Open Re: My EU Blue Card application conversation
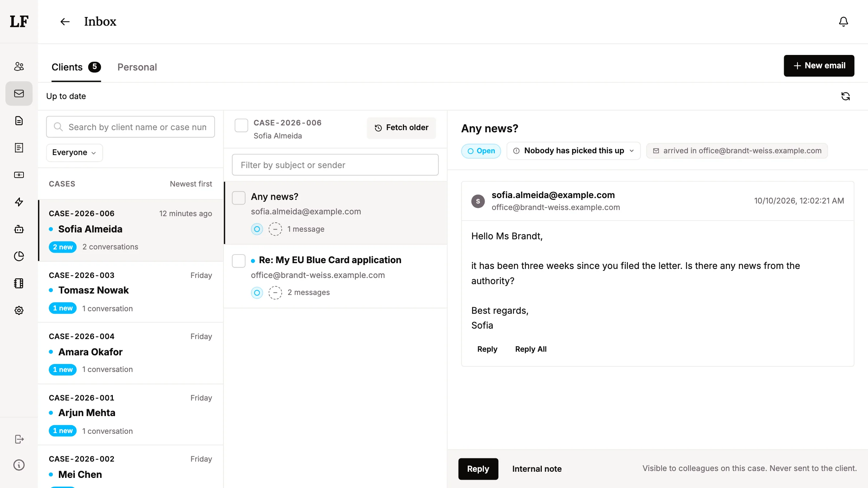Viewport: 868px width, 488px height. coord(336,277)
